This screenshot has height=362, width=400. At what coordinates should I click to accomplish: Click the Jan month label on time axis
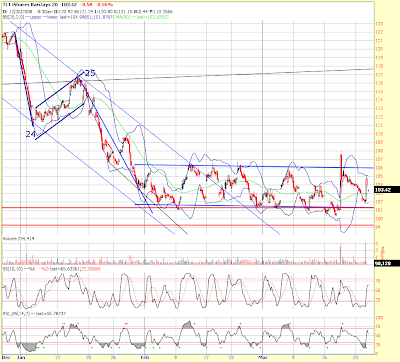click(21, 357)
